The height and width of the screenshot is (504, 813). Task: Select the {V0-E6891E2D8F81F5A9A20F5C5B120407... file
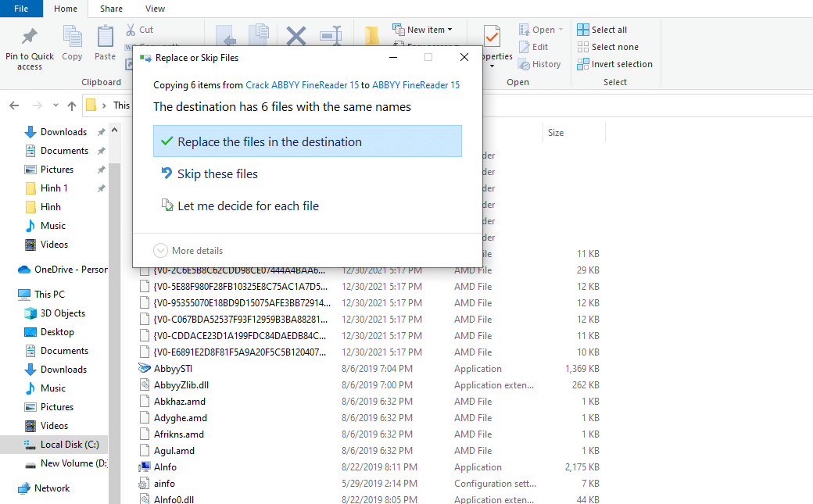tap(239, 352)
